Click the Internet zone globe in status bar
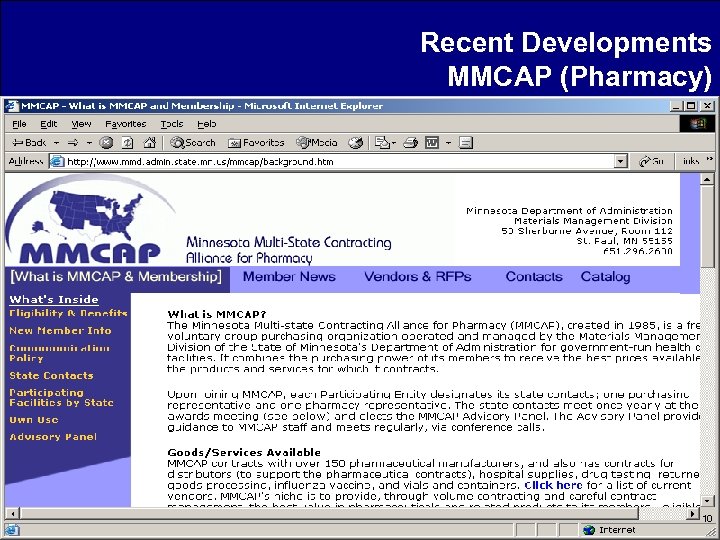The width and height of the screenshot is (720, 540). 589,530
